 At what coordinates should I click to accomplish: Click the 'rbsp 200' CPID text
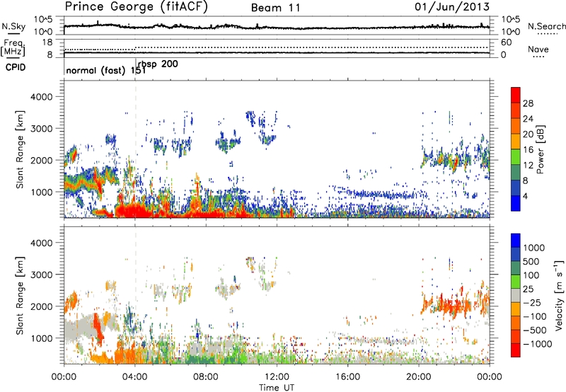point(158,64)
